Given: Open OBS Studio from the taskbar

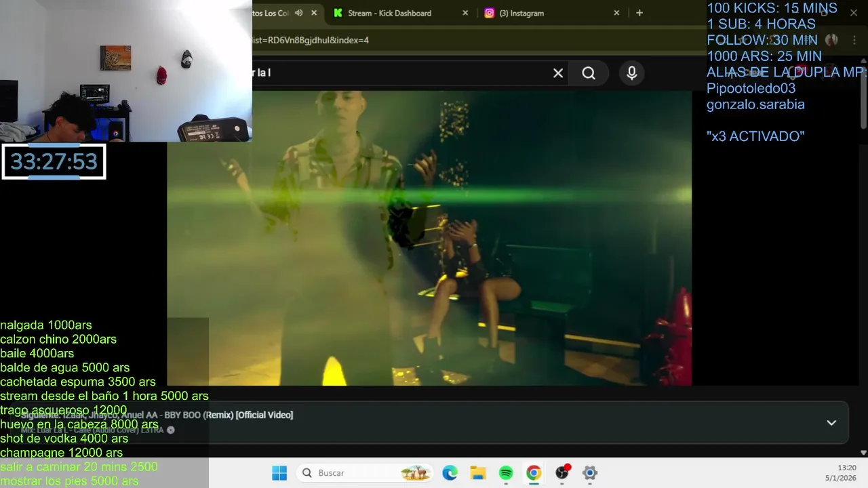Looking at the screenshot, I should (562, 473).
